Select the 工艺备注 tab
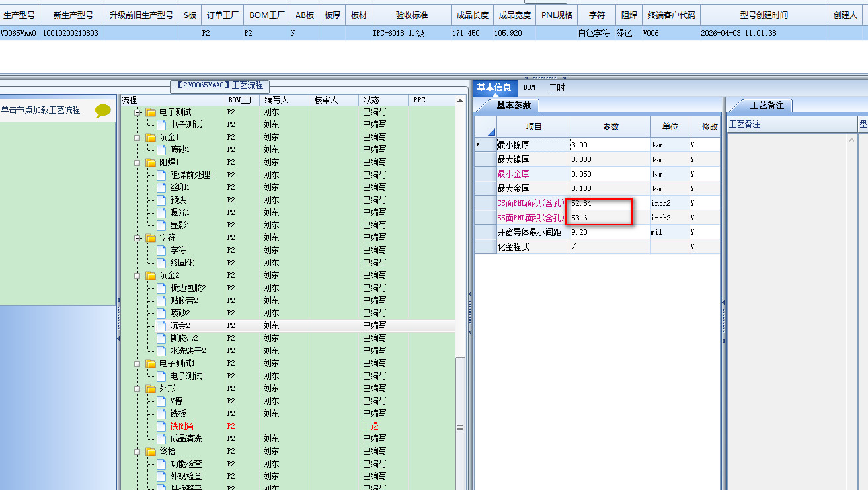This screenshot has height=490, width=868. click(766, 105)
